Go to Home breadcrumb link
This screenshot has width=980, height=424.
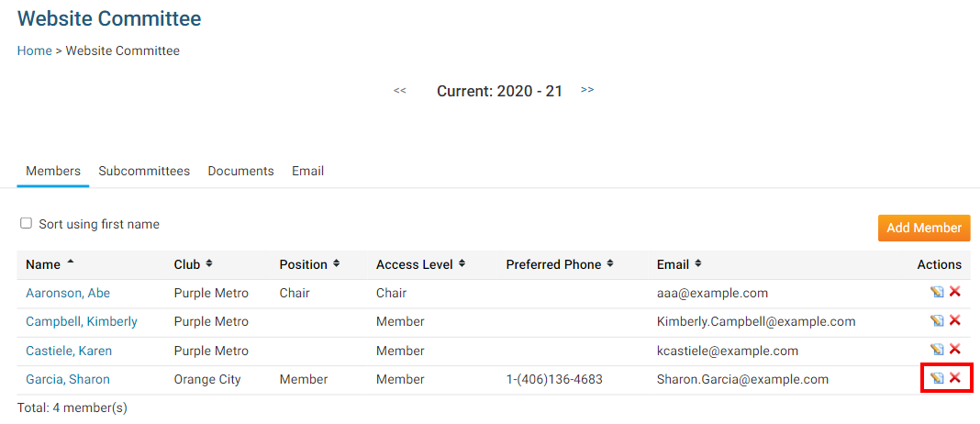click(x=35, y=50)
